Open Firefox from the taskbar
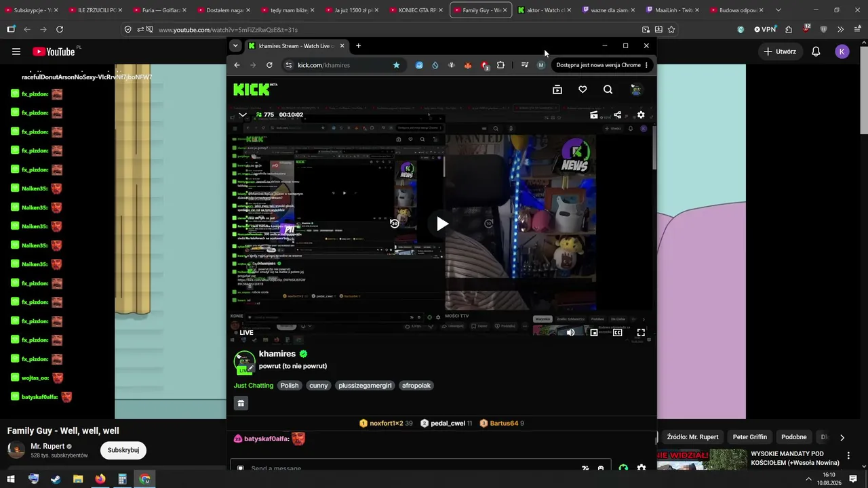Image resolution: width=868 pixels, height=488 pixels. pyautogui.click(x=100, y=479)
